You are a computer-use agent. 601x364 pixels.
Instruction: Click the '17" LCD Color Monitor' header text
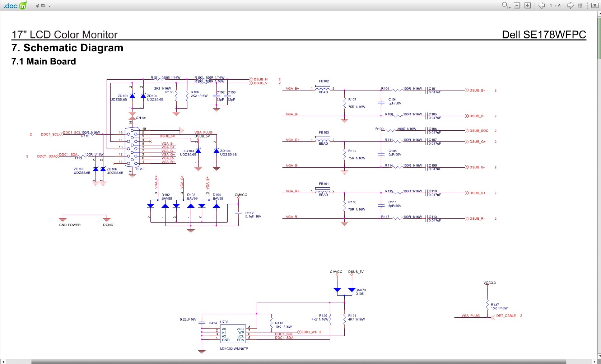(65, 34)
